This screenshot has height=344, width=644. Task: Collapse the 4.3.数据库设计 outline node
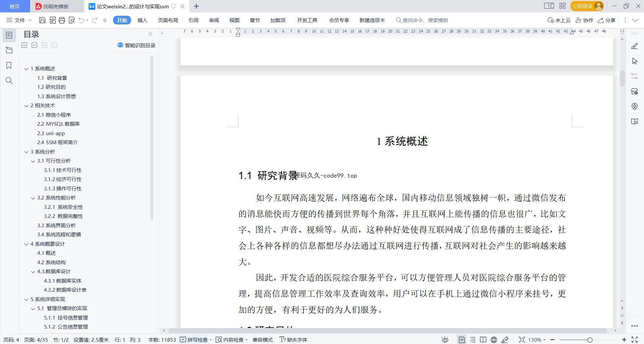[x=33, y=272]
